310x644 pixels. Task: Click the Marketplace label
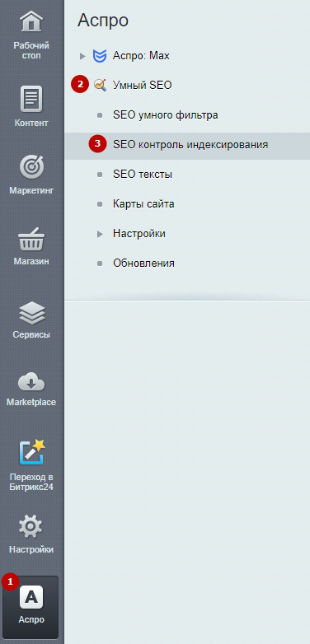31,402
